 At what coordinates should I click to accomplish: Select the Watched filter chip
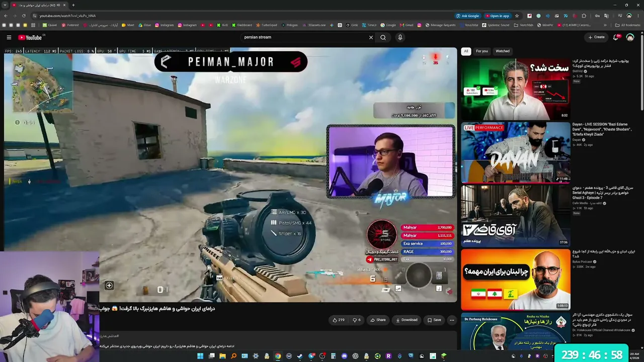click(503, 51)
